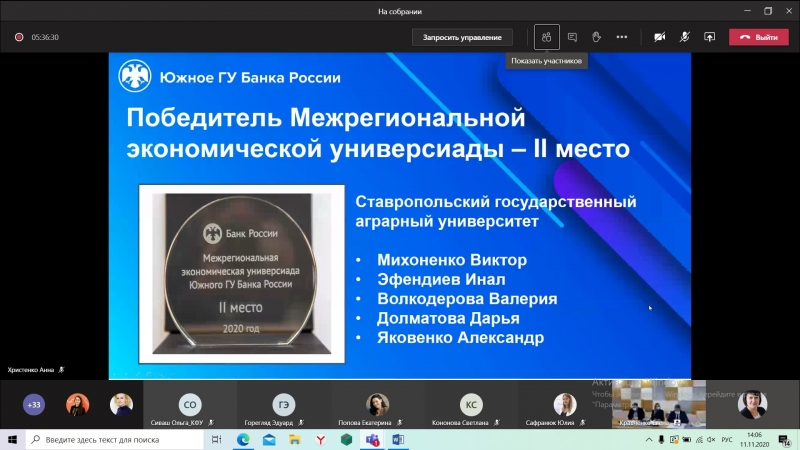Viewport: 800px width, 450px height.
Task: Click the meeting timer 05:36:30
Action: coord(45,37)
